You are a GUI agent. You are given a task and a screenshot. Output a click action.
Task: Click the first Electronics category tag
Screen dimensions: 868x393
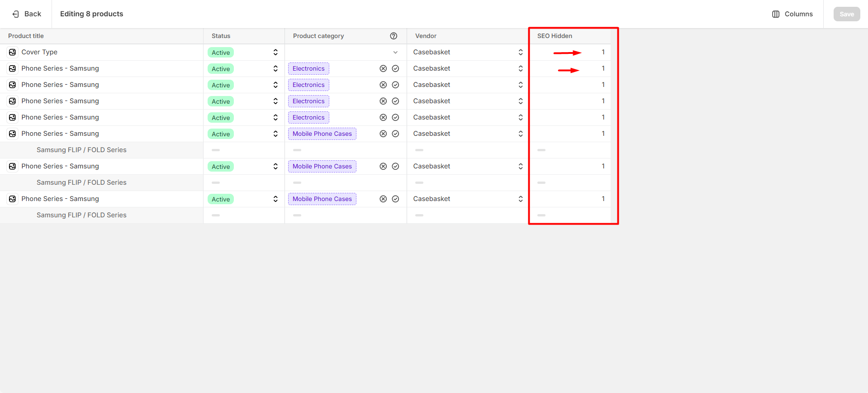[x=308, y=68]
